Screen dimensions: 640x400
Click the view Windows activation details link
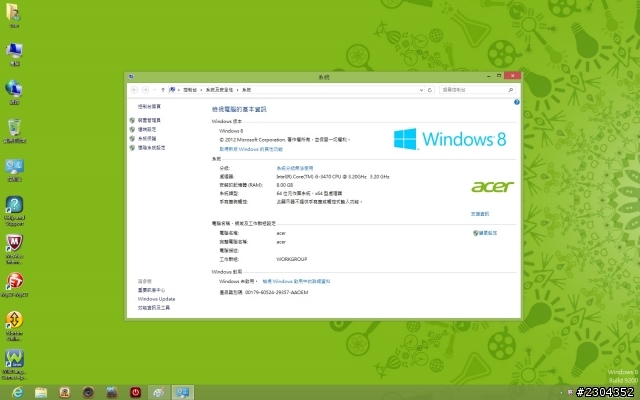click(x=296, y=281)
